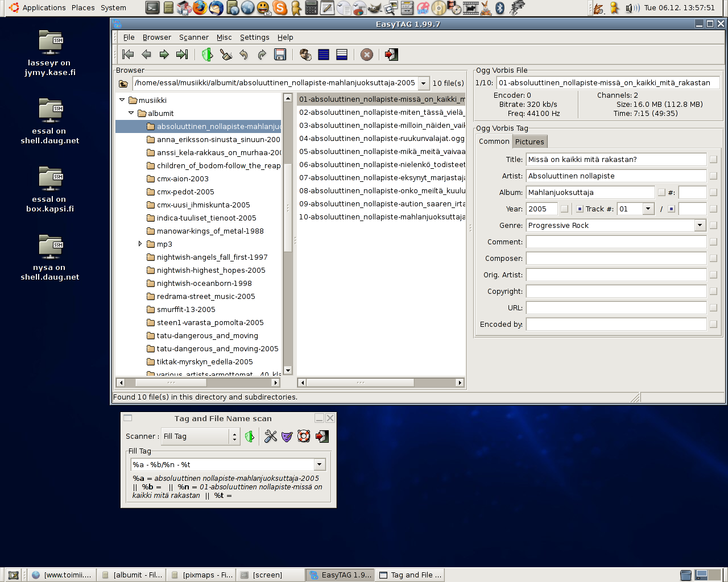Toggle apply Artist to all files checkbox
The width and height of the screenshot is (728, 582).
(x=713, y=176)
